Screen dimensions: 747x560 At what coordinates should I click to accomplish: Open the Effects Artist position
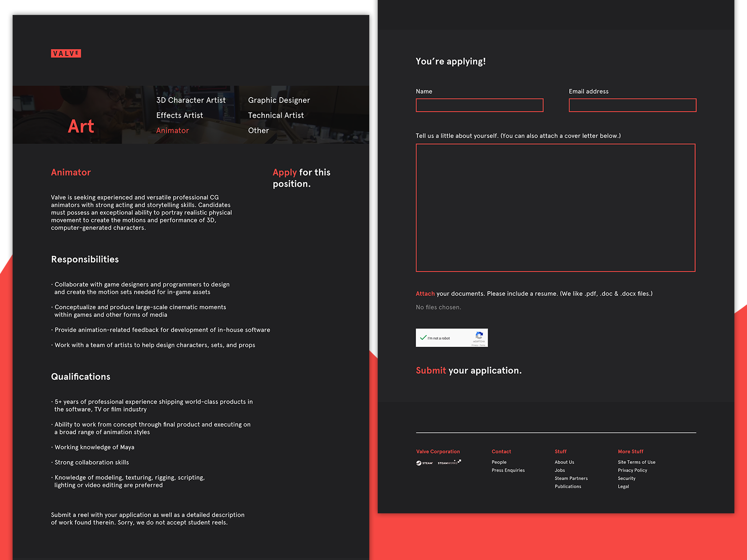(179, 115)
